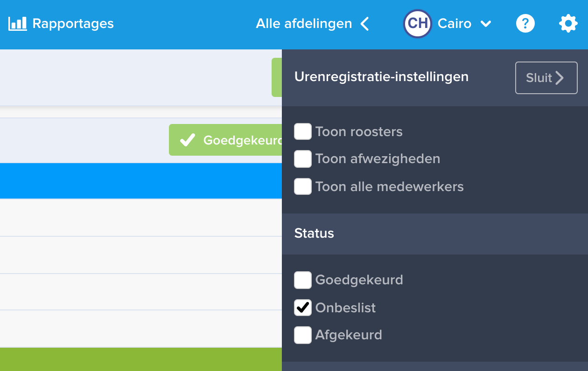Image resolution: width=588 pixels, height=371 pixels.
Task: Click checkmark icon on Goedgekeurd badge
Action: click(188, 140)
